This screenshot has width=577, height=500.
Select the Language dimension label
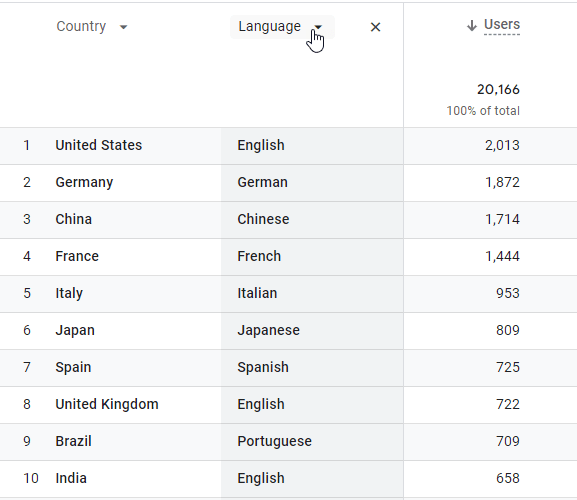click(269, 26)
